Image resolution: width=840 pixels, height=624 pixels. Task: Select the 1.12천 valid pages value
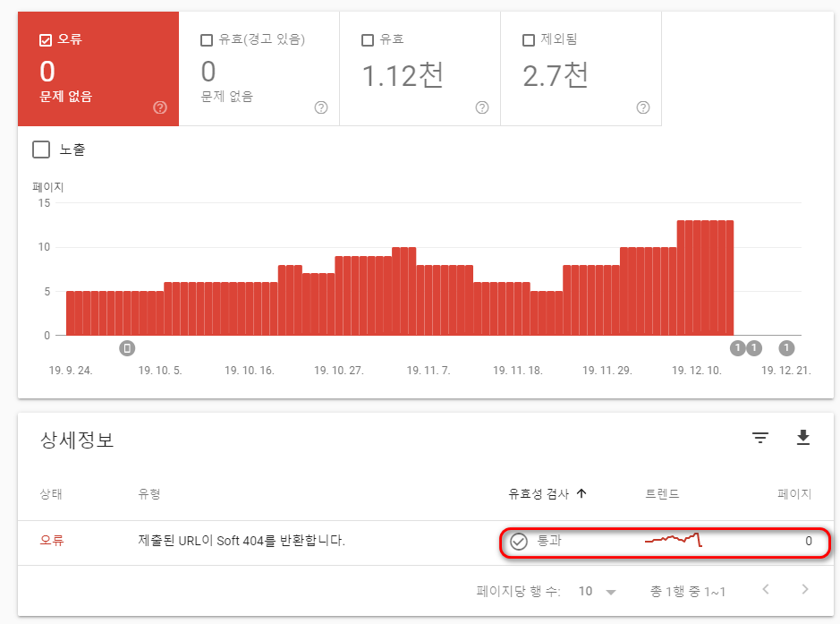click(403, 75)
